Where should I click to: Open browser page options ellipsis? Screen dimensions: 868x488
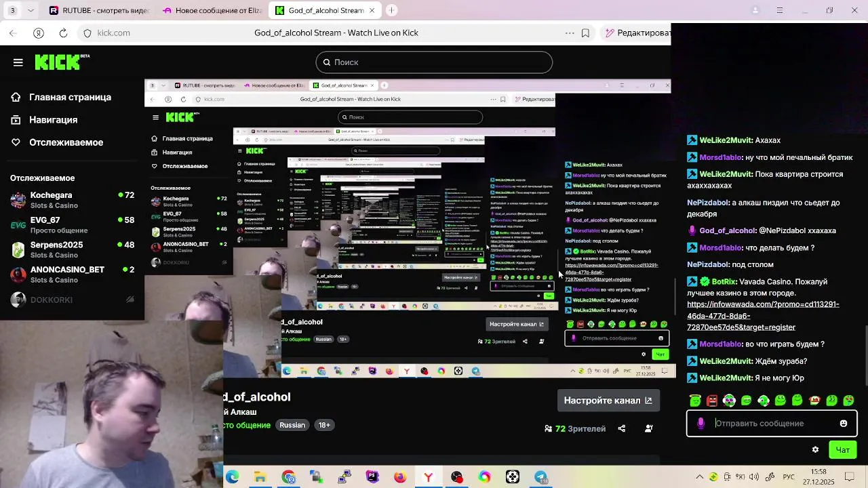coord(570,33)
